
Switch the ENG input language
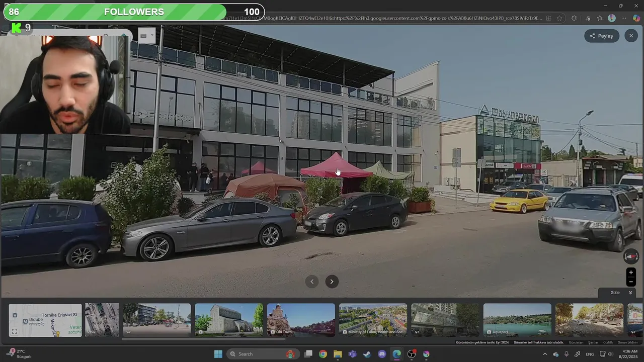coord(590,354)
